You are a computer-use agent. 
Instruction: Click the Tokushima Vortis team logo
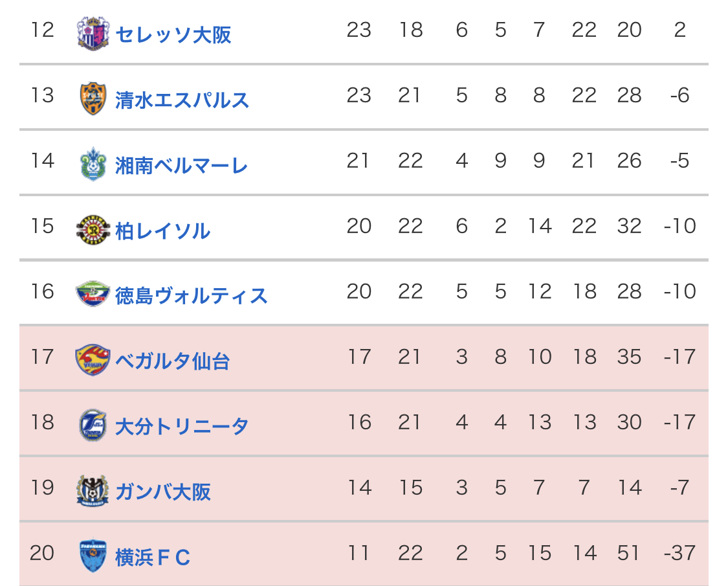coord(93,295)
